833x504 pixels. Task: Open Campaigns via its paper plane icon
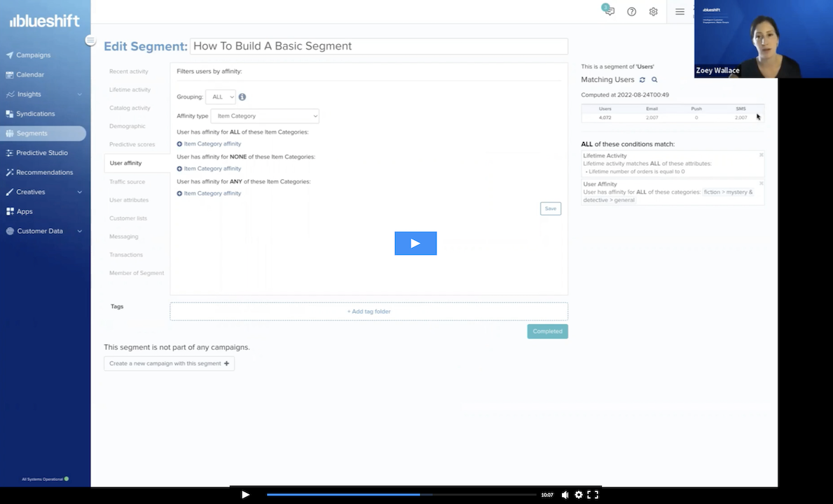(10, 55)
